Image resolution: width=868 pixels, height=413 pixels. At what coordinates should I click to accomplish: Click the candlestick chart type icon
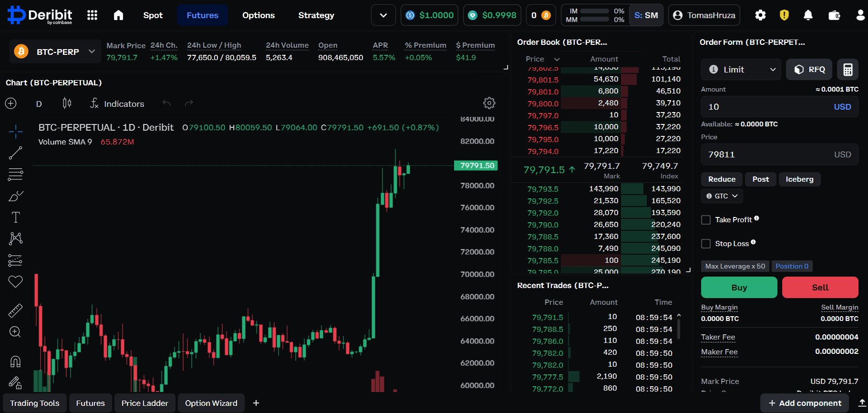click(x=67, y=103)
